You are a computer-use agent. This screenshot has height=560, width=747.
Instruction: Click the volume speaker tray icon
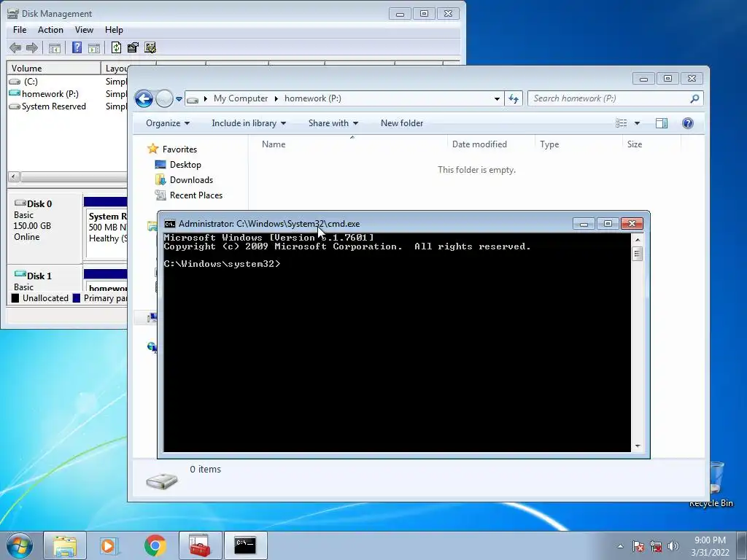click(673, 546)
